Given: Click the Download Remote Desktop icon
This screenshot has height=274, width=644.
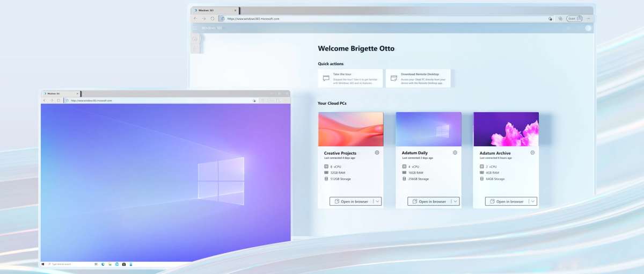Looking at the screenshot, I should (x=393, y=78).
